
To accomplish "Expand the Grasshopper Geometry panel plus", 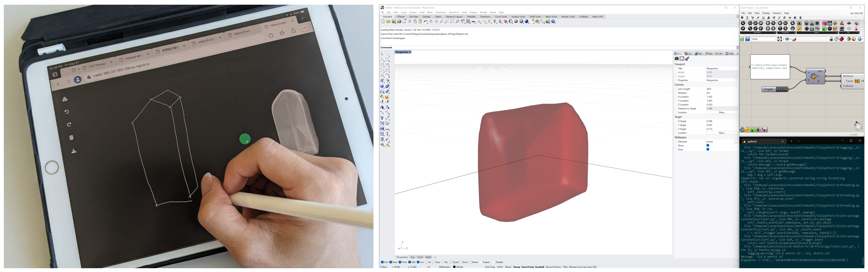I will pos(775,33).
